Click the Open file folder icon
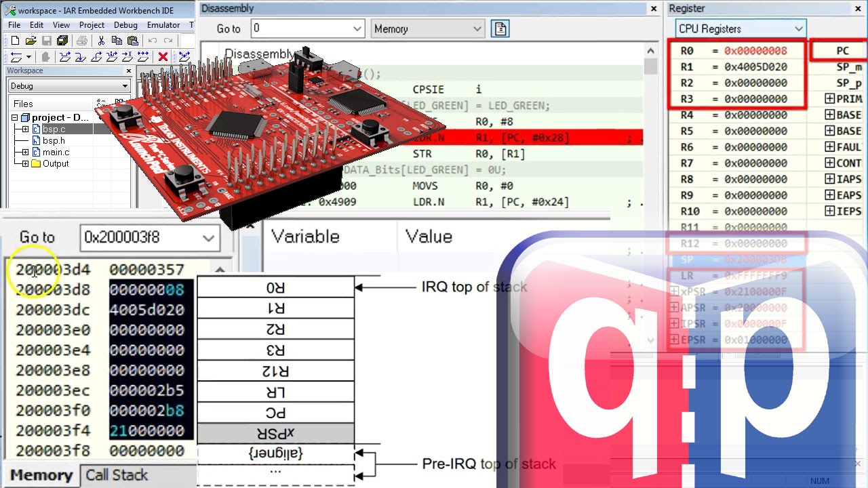 pyautogui.click(x=31, y=41)
